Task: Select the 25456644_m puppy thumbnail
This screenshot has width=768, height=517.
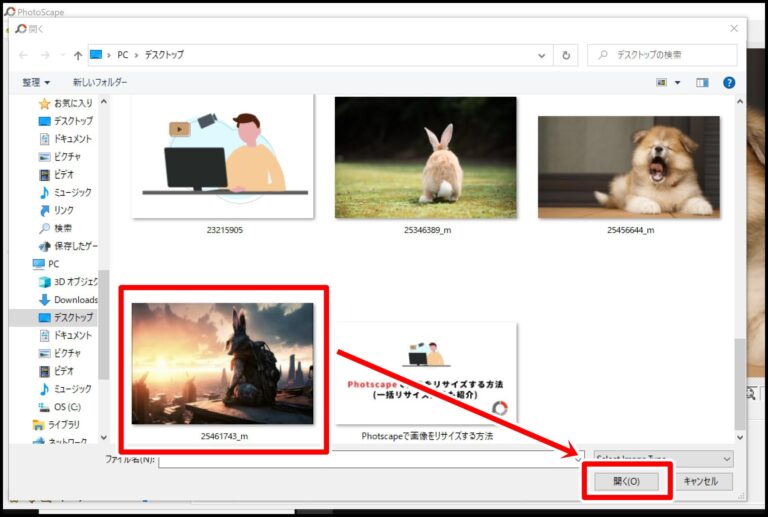Action: click(x=629, y=167)
